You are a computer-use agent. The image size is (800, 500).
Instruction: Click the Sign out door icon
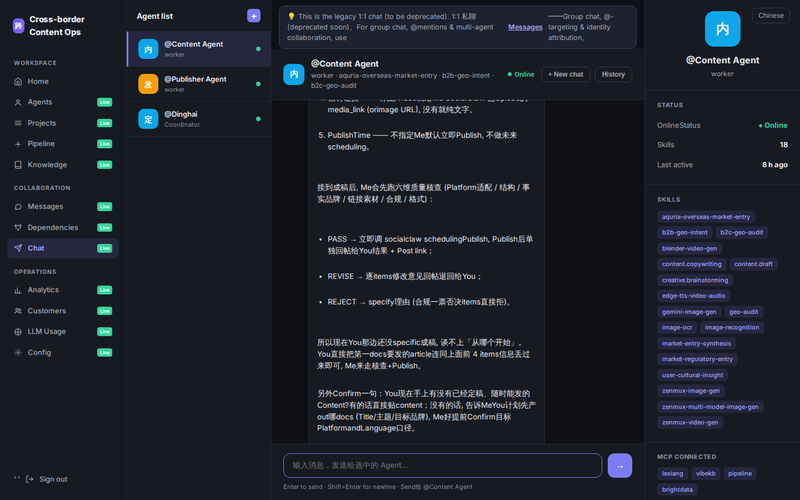tap(30, 479)
